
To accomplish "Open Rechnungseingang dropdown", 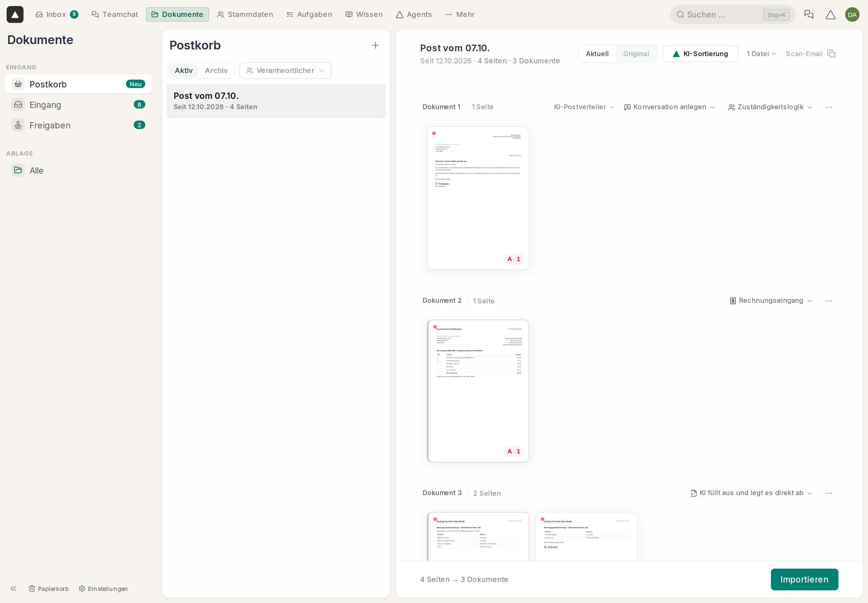I will 771,300.
